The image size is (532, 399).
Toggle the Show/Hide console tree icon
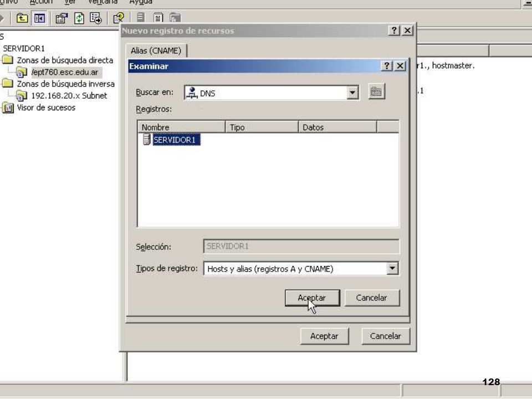point(39,18)
